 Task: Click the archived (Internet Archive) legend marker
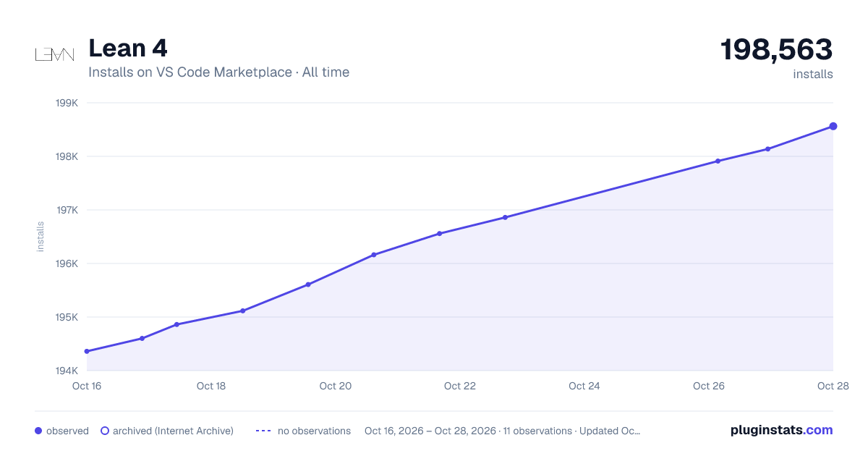coord(104,431)
